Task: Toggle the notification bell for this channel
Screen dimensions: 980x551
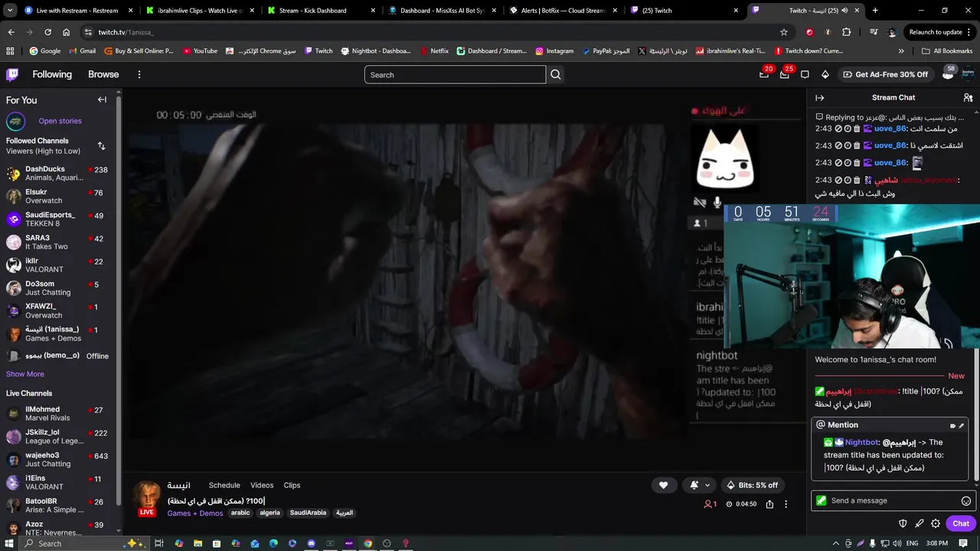Action: 694,485
